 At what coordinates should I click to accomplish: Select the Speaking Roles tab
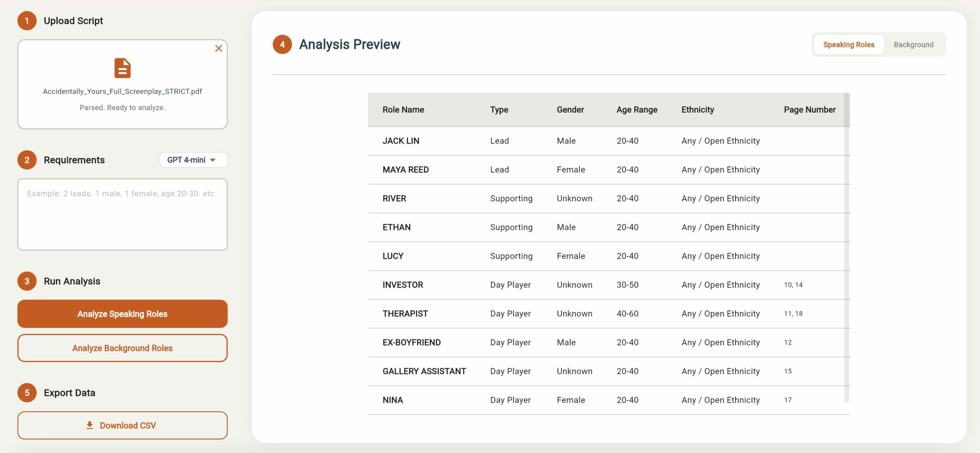(848, 45)
